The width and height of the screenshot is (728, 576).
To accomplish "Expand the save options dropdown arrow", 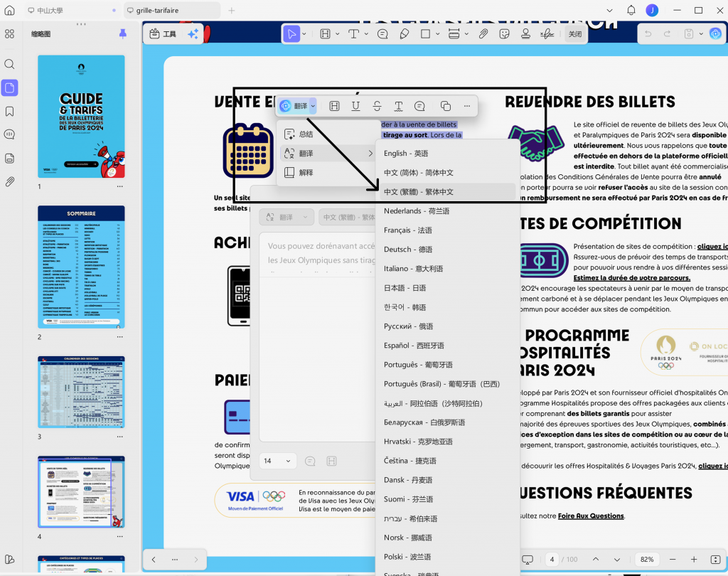I will (701, 34).
